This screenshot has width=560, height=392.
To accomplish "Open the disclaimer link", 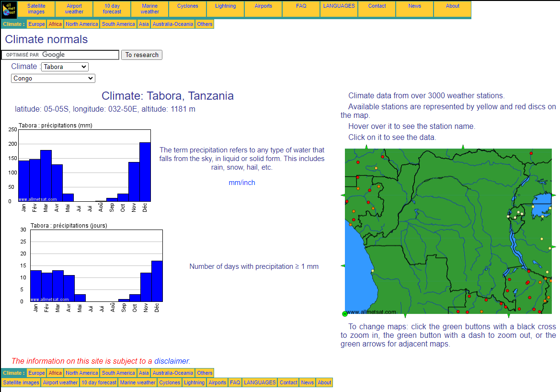I will pyautogui.click(x=171, y=361).
